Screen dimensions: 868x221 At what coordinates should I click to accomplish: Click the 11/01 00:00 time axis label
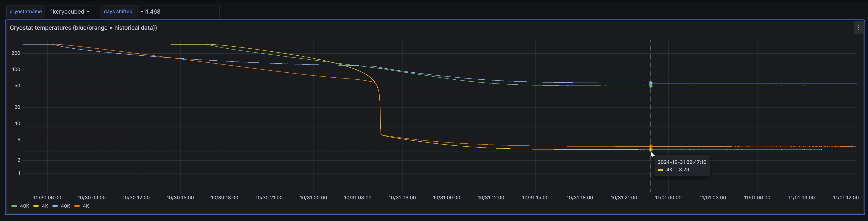668,198
